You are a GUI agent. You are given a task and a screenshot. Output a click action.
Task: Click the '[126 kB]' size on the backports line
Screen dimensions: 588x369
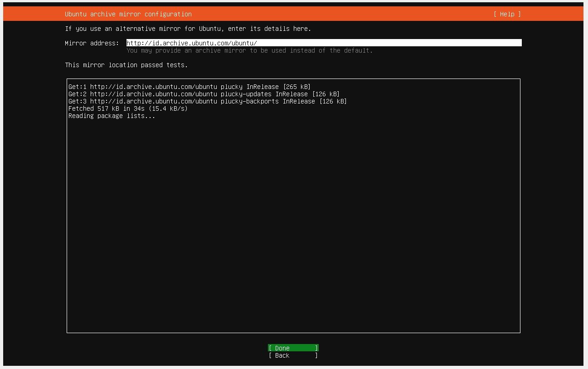click(333, 101)
